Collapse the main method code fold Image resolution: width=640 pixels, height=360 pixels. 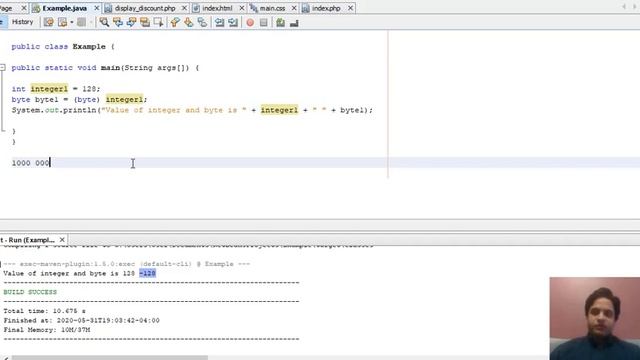2,67
